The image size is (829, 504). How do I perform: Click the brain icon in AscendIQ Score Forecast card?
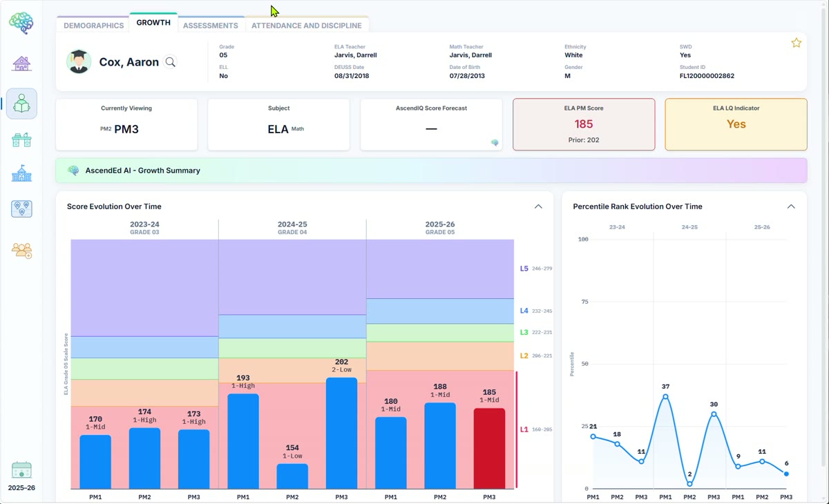coord(495,143)
